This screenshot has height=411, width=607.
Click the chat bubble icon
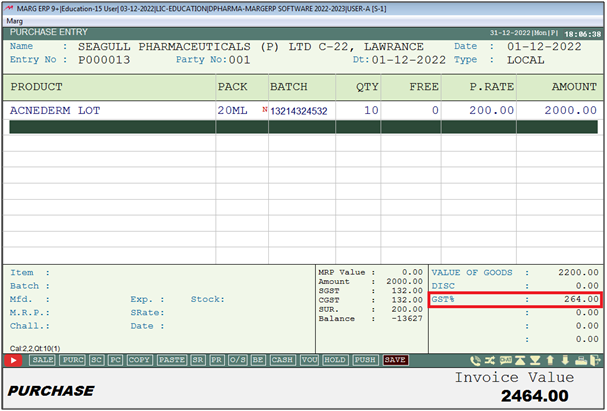[x=506, y=360]
